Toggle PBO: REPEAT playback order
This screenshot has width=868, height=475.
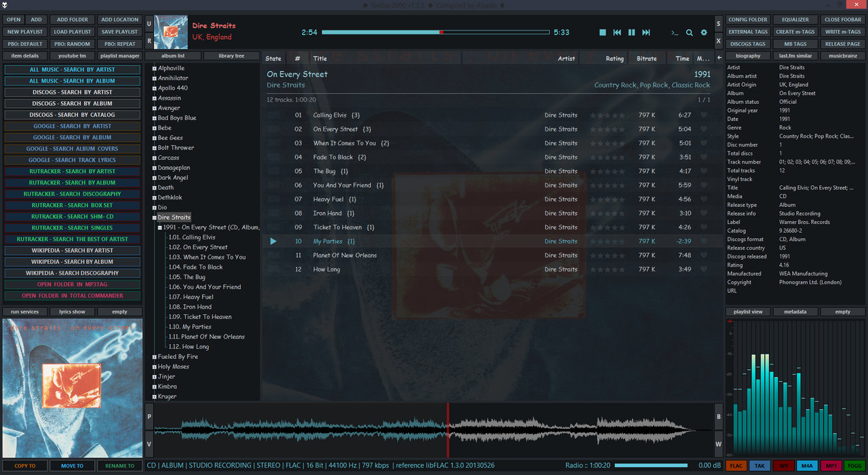point(120,44)
